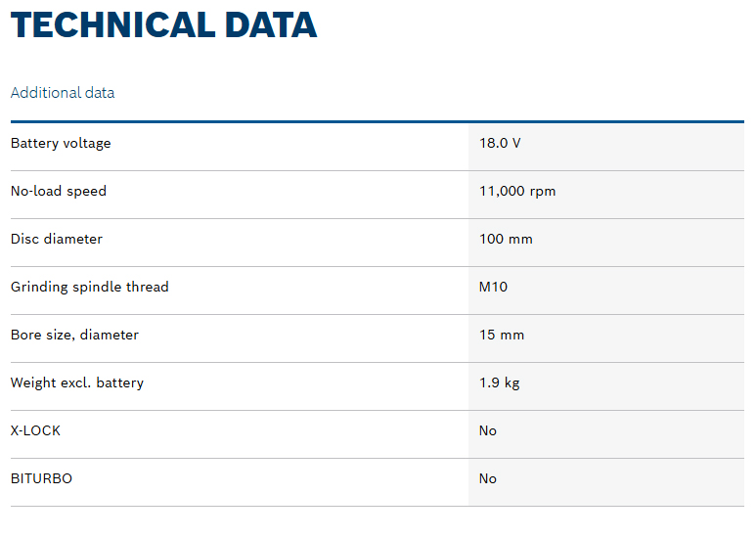Click the TECHNICAL DATA heading

point(163,24)
